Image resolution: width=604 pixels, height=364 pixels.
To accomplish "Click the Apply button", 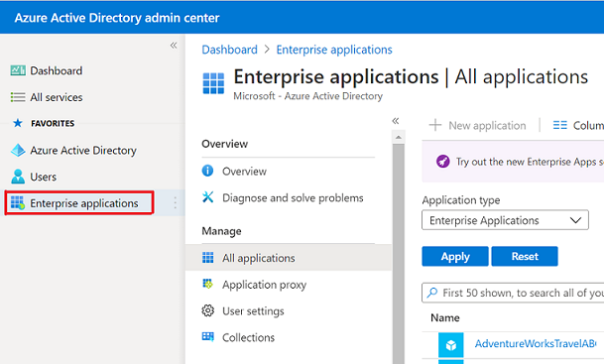I will pos(455,256).
